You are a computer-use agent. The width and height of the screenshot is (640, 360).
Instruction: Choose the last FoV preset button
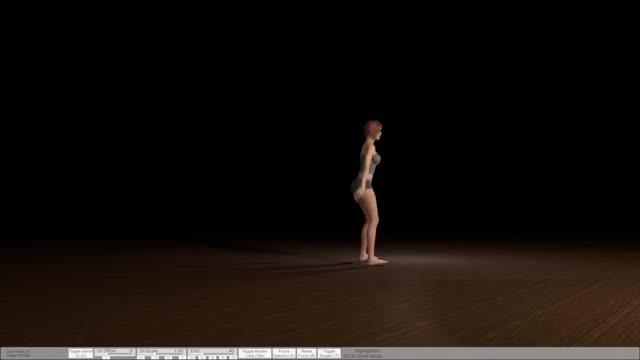click(233, 358)
